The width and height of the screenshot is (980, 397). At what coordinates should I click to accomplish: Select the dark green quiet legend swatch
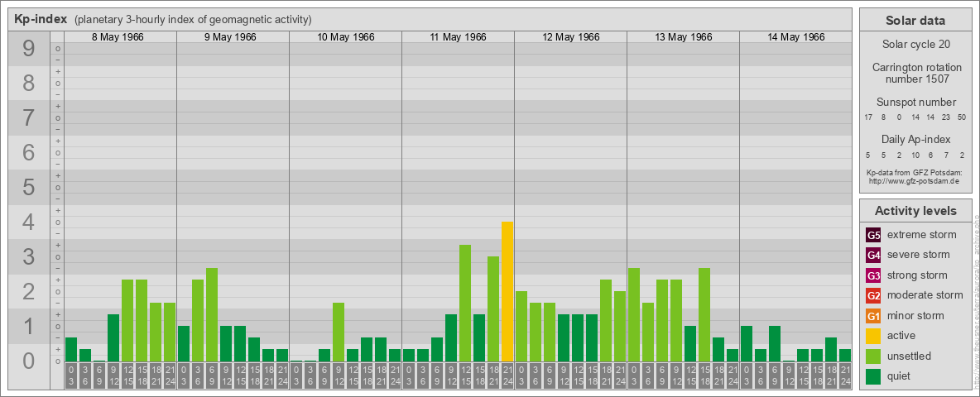click(874, 376)
